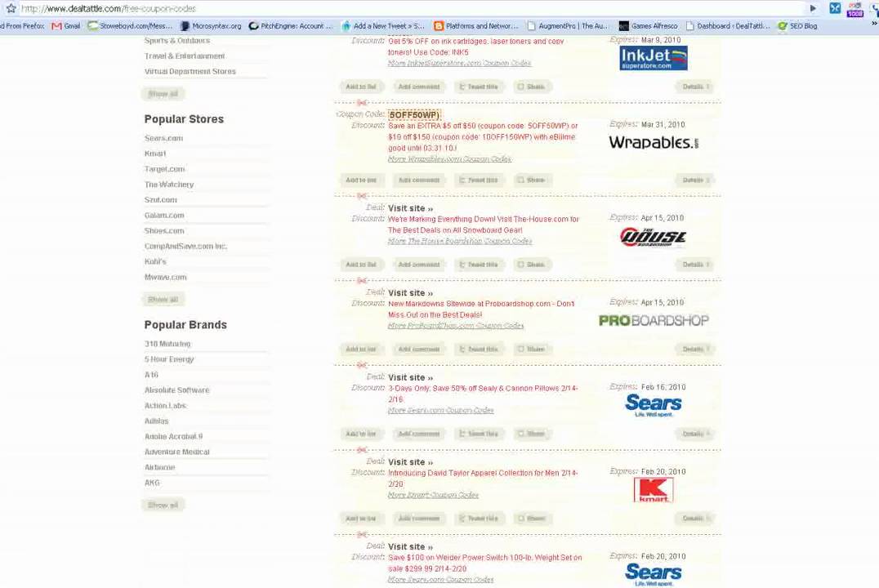The height and width of the screenshot is (588, 879).
Task: Open the PitchEngine Account bookmark
Action: [x=291, y=26]
